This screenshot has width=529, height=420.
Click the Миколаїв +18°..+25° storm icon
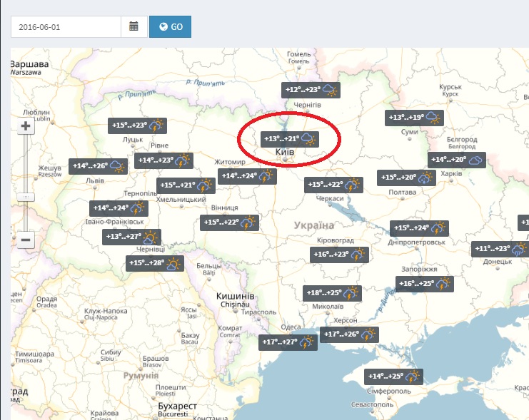351,293
